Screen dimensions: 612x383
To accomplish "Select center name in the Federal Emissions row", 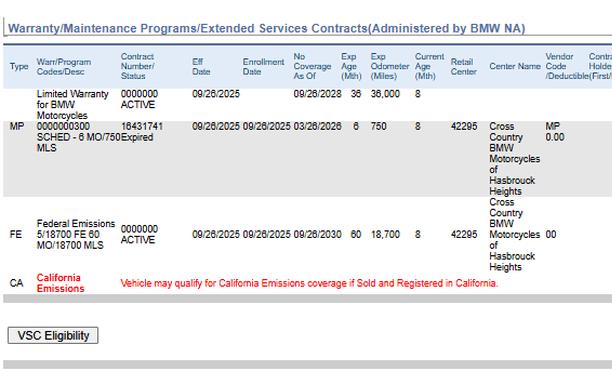I will [x=514, y=235].
